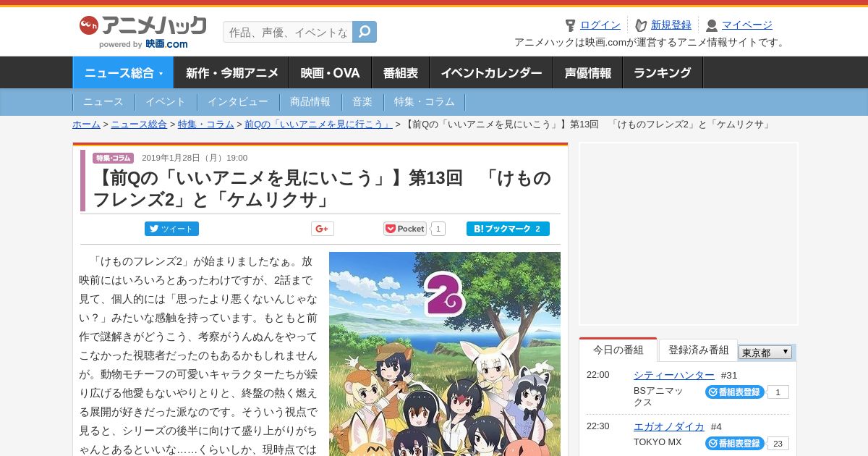Click the BSアニマックス channel name
The height and width of the screenshot is (456, 868).
point(658,396)
